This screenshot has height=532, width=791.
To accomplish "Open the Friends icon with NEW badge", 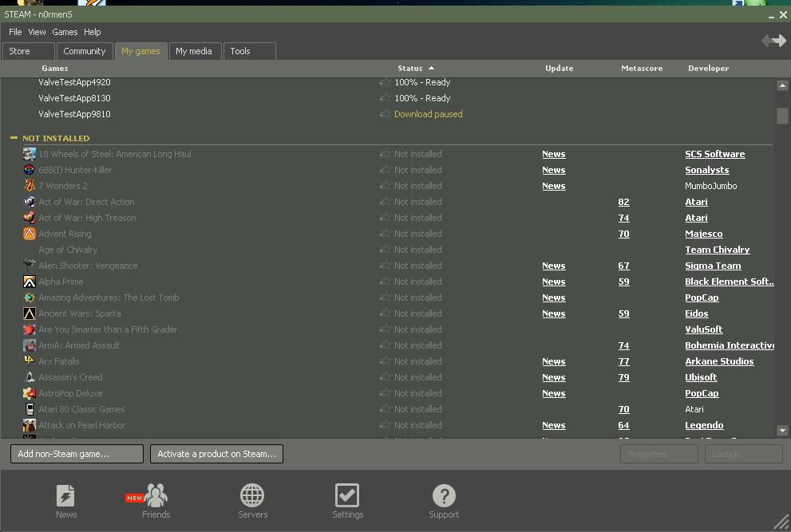I will point(156,495).
